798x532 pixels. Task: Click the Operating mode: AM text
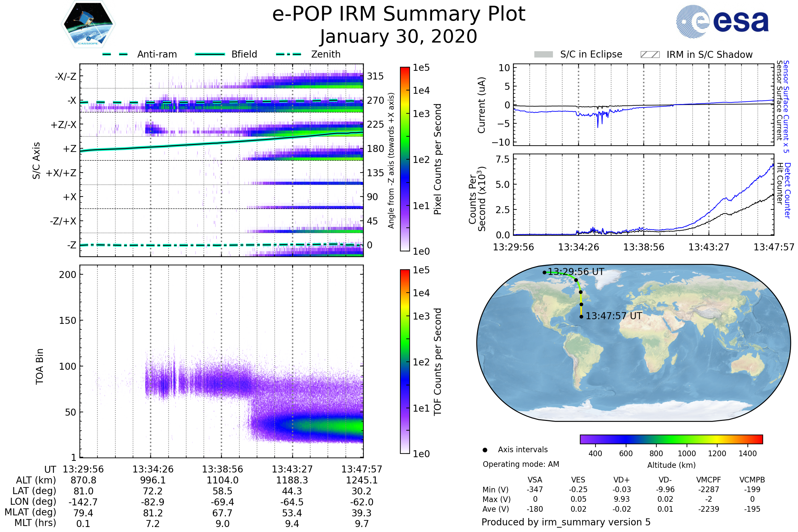[x=521, y=464]
